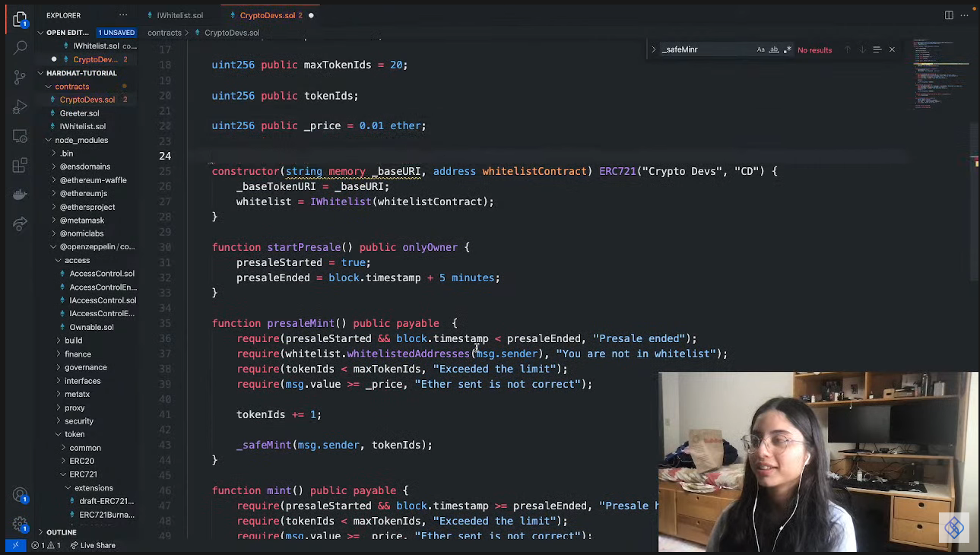Expand the Outline section
The width and height of the screenshot is (980, 555).
pos(41,532)
